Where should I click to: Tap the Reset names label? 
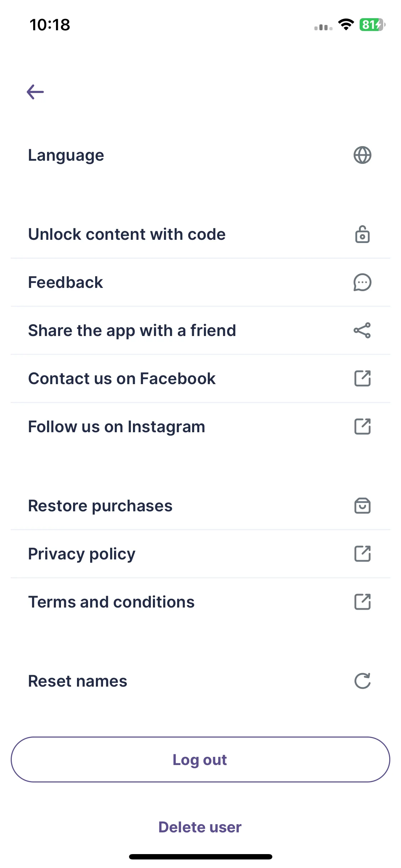(78, 681)
